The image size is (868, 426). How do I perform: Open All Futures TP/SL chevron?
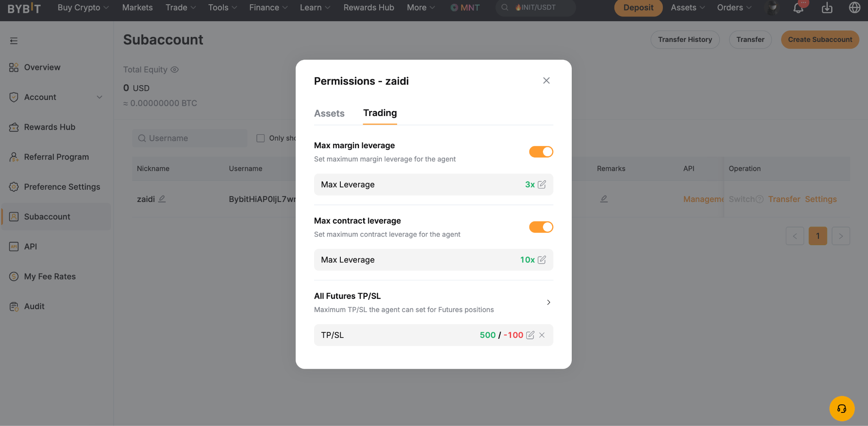tap(548, 302)
